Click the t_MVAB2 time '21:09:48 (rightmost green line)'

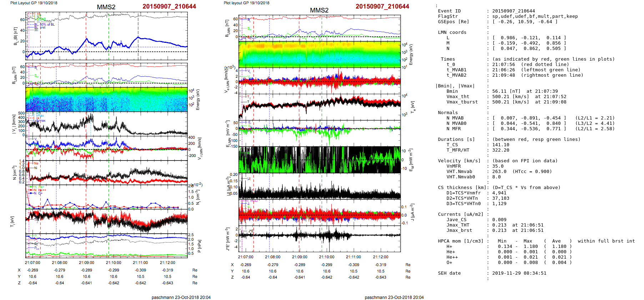pos(538,75)
